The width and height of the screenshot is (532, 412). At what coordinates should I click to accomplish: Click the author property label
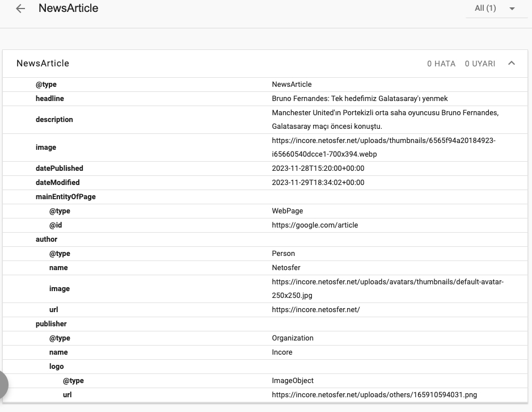47,239
